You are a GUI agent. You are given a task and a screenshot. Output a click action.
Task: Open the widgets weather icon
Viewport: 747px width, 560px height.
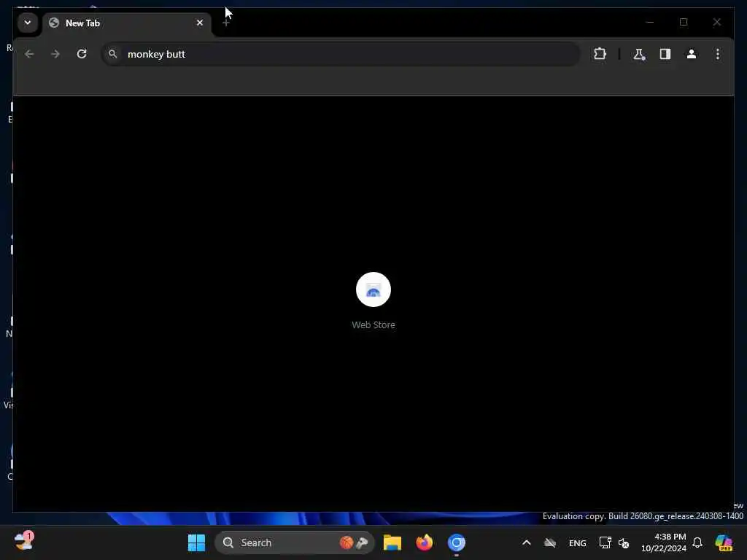[23, 542]
